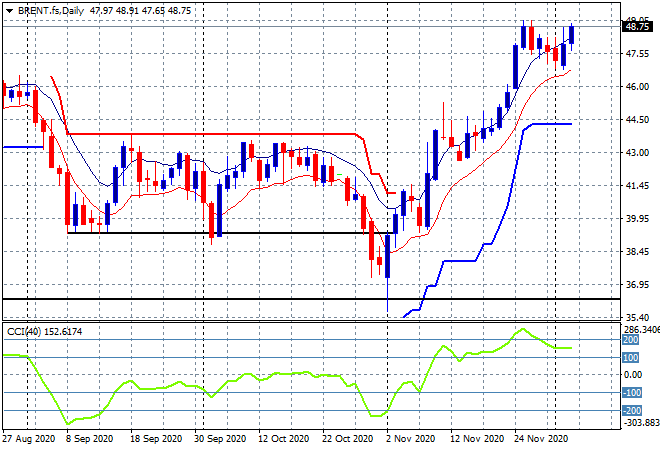Click the current price tag 48.75

point(637,27)
